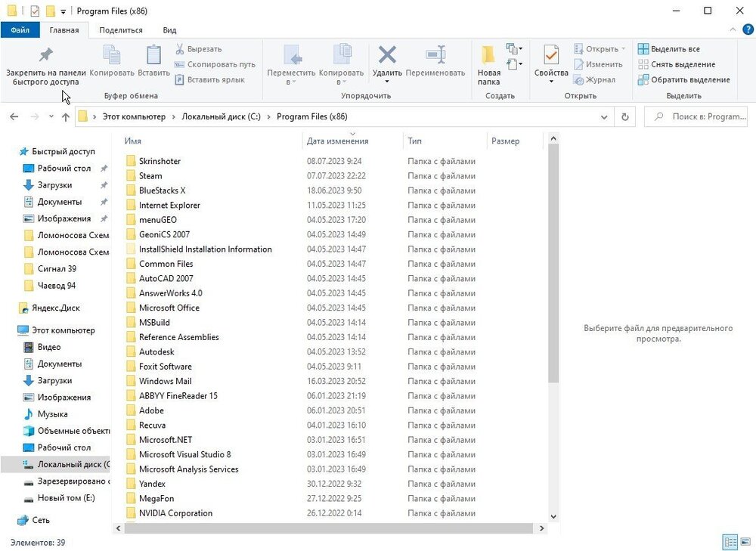
Task: Open the Журнал history button
Action: [x=594, y=79]
